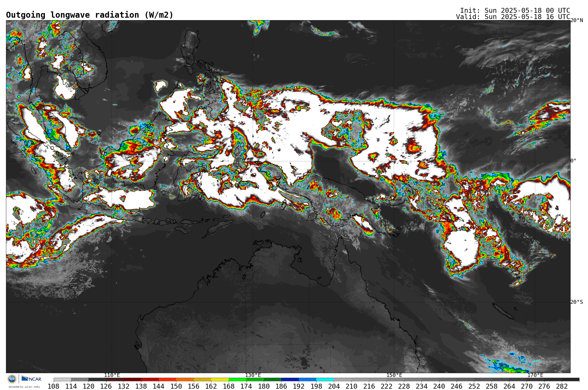Click the 114 colorbar label
Image resolution: width=588 pixels, height=390 pixels.
[71, 386]
